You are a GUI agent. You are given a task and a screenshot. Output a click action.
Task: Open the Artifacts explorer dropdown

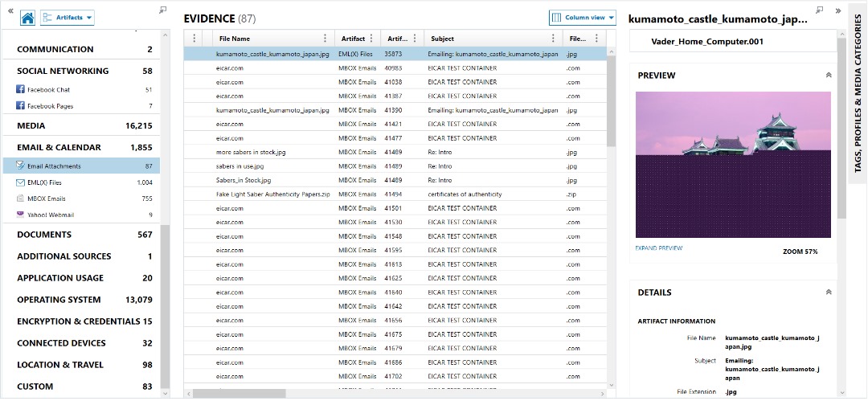[68, 18]
